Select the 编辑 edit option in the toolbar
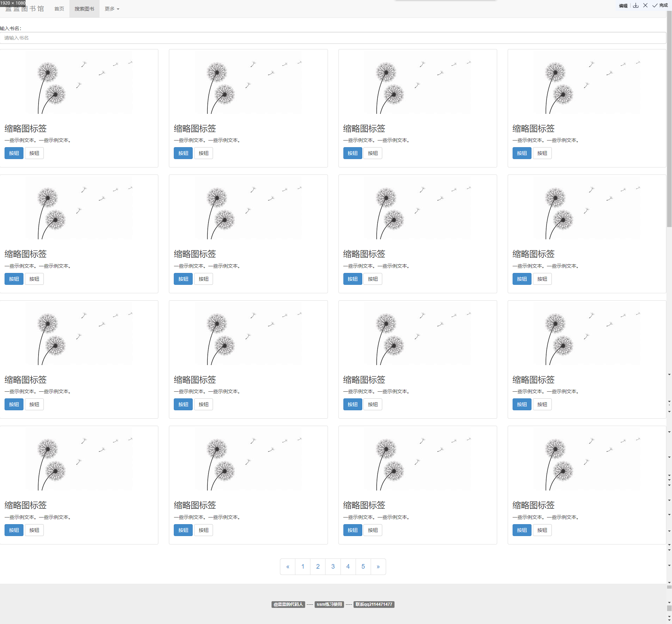 click(x=623, y=6)
